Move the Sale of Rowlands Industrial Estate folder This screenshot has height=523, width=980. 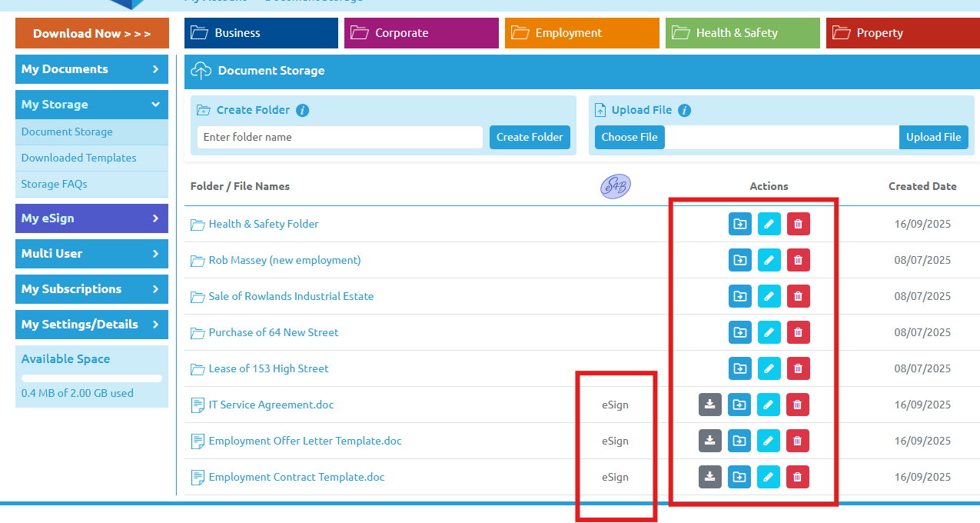pyautogui.click(x=739, y=296)
